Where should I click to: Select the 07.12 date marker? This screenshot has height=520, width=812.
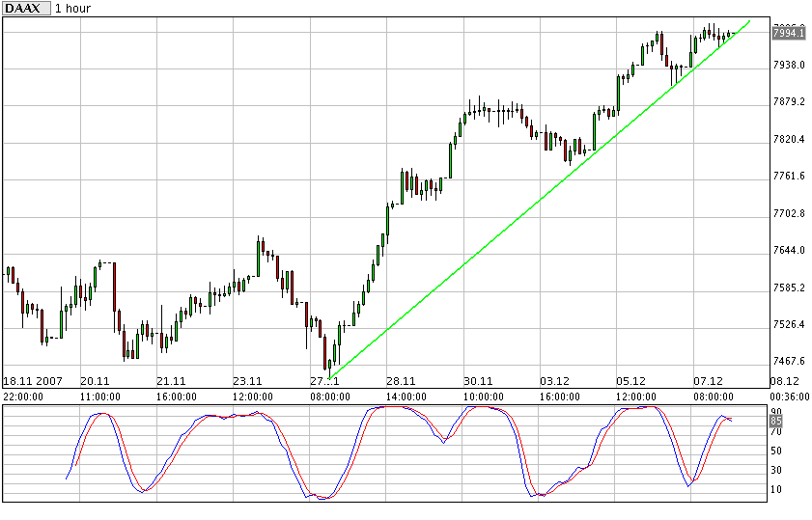point(708,381)
